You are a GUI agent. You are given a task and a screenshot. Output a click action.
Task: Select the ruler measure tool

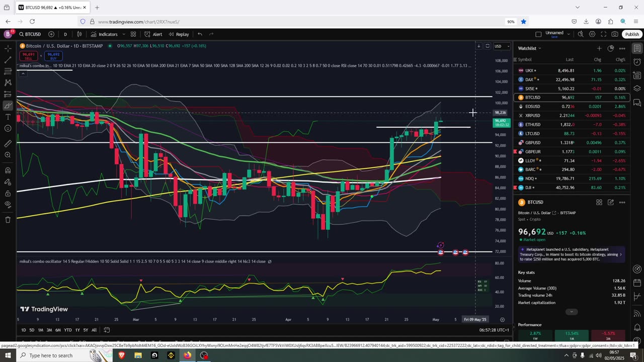(8, 143)
